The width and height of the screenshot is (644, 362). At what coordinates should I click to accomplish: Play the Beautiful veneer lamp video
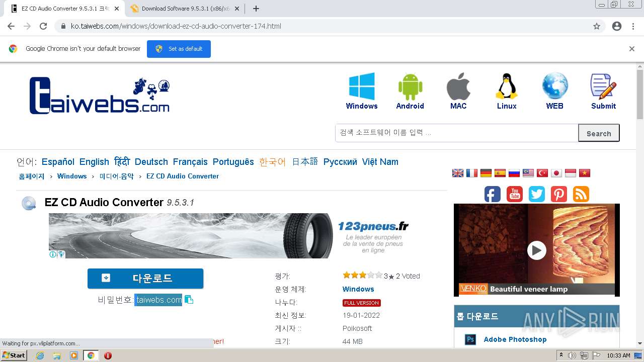[x=537, y=250]
